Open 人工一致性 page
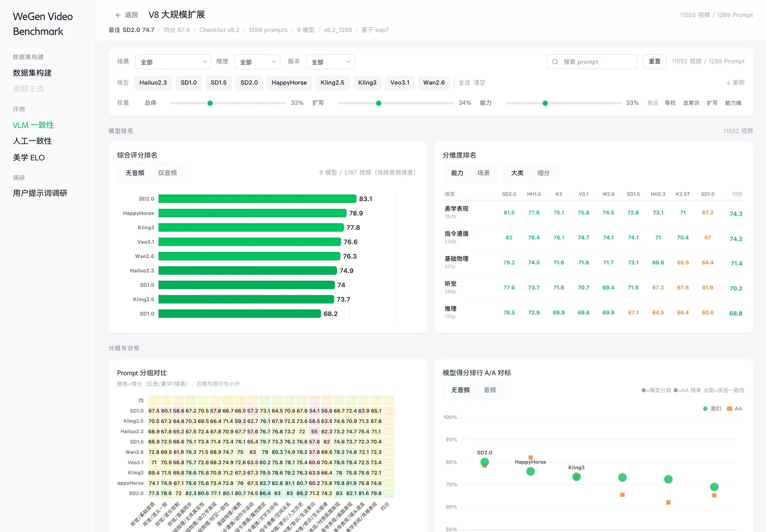The image size is (766, 532). click(x=32, y=141)
